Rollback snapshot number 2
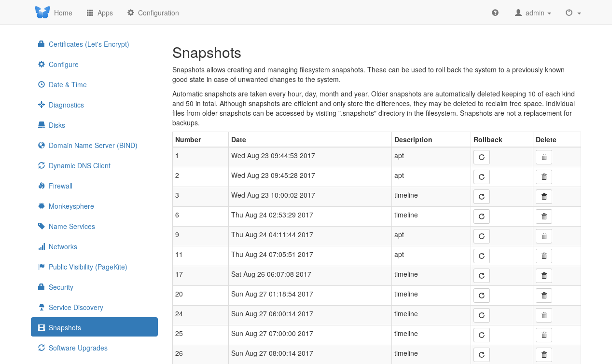Viewport: 612px width, 364px height. (x=481, y=177)
